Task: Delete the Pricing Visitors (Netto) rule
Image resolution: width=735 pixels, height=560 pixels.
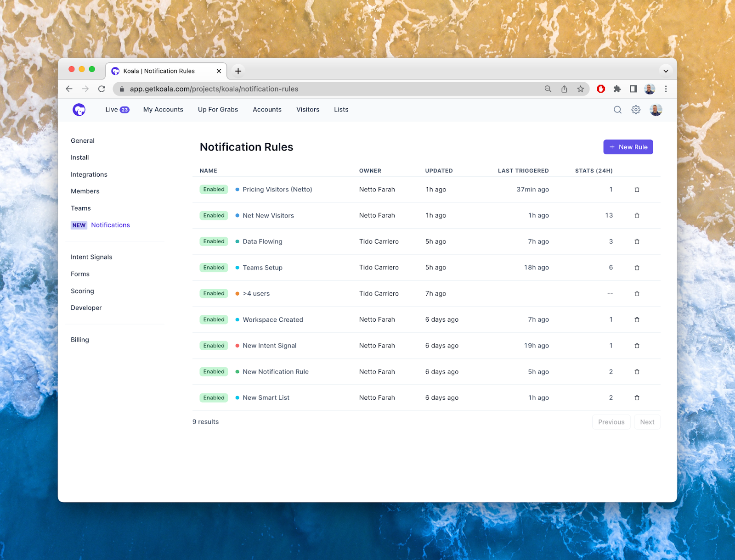Action: 637,190
